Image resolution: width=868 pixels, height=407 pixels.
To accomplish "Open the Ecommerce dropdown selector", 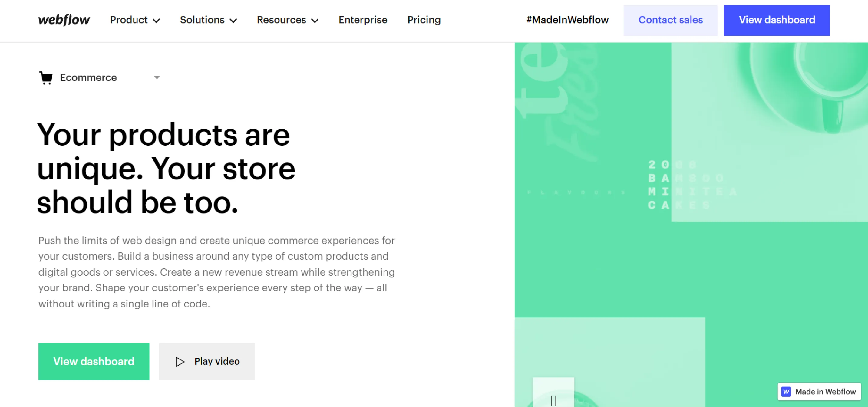I will (99, 78).
